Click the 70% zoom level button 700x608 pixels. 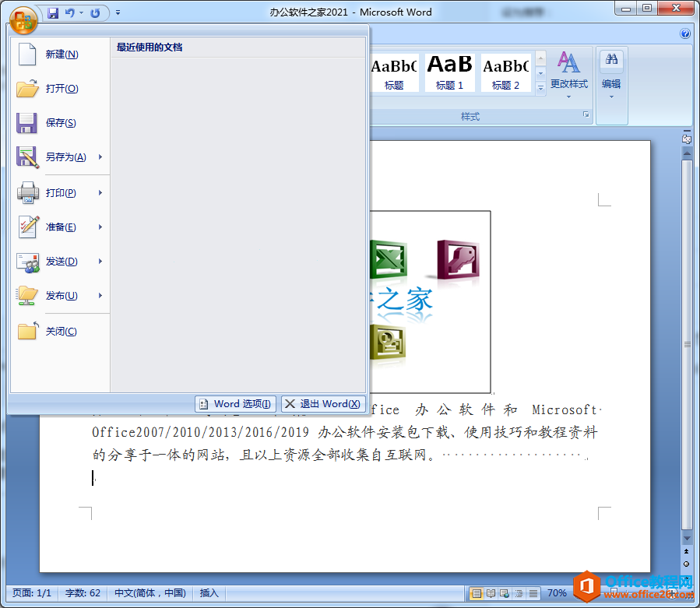pos(557,593)
